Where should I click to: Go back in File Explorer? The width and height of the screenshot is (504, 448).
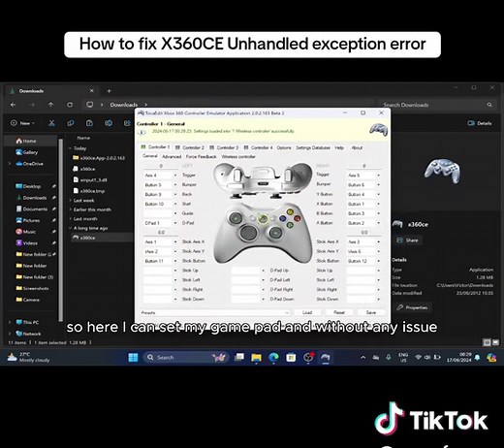tap(13, 105)
